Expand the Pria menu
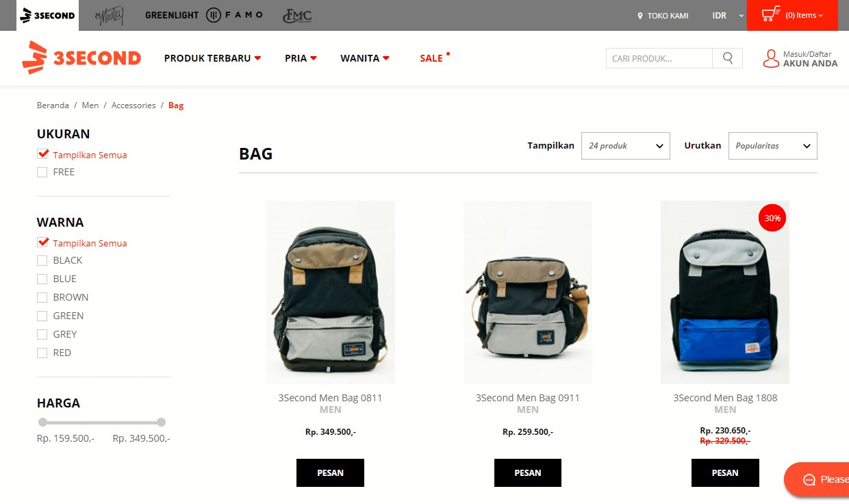This screenshot has height=504, width=849. [x=301, y=58]
